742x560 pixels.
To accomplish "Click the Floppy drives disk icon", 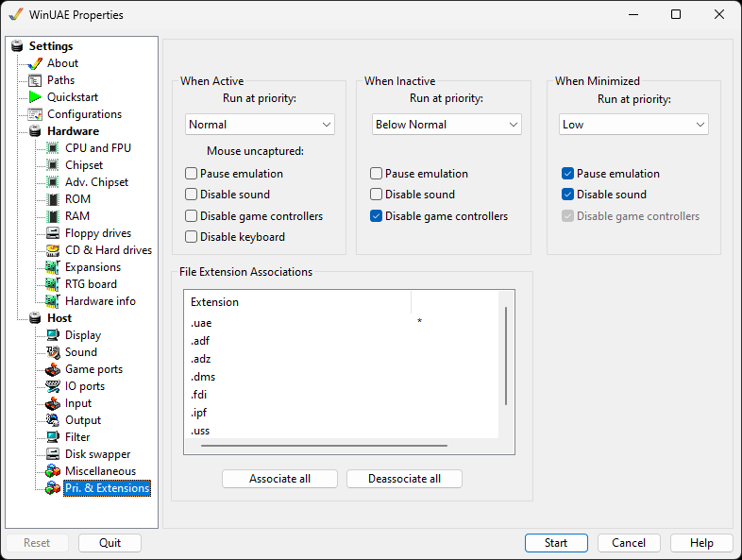I will pyautogui.click(x=53, y=233).
